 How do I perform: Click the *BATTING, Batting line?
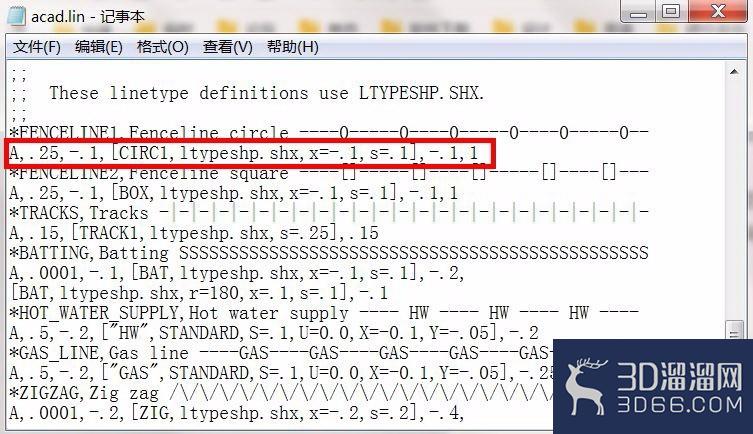tap(329, 253)
